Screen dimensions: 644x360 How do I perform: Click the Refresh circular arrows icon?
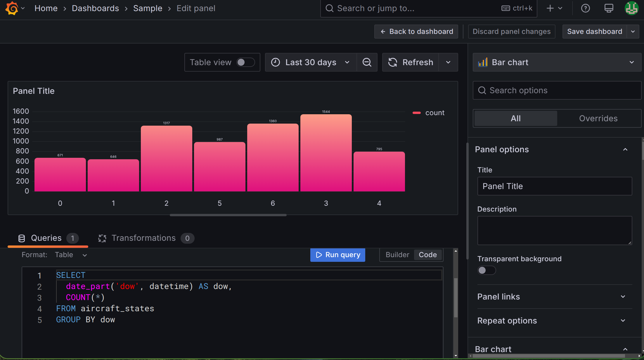coord(393,62)
